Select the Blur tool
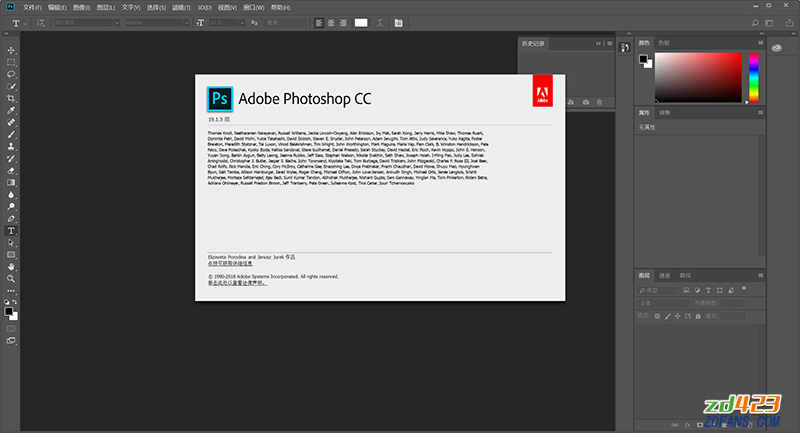This screenshot has height=433, width=800. pyautogui.click(x=11, y=195)
